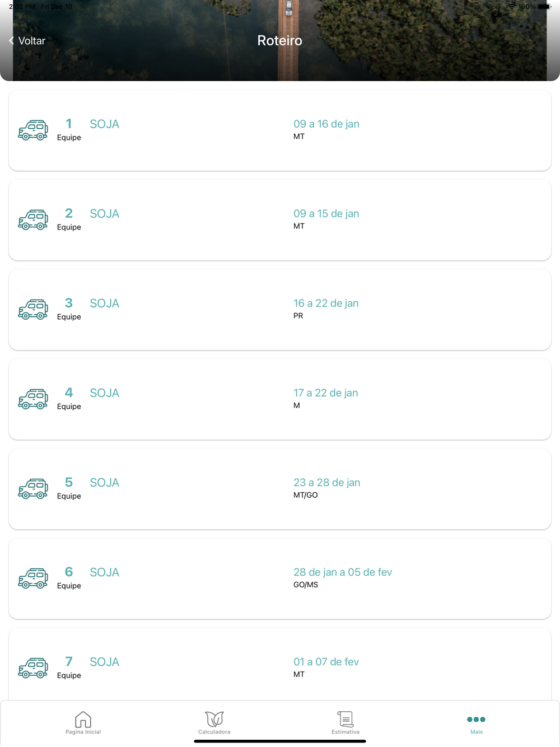Tap the jeep icon for Equipe 5

(x=33, y=488)
